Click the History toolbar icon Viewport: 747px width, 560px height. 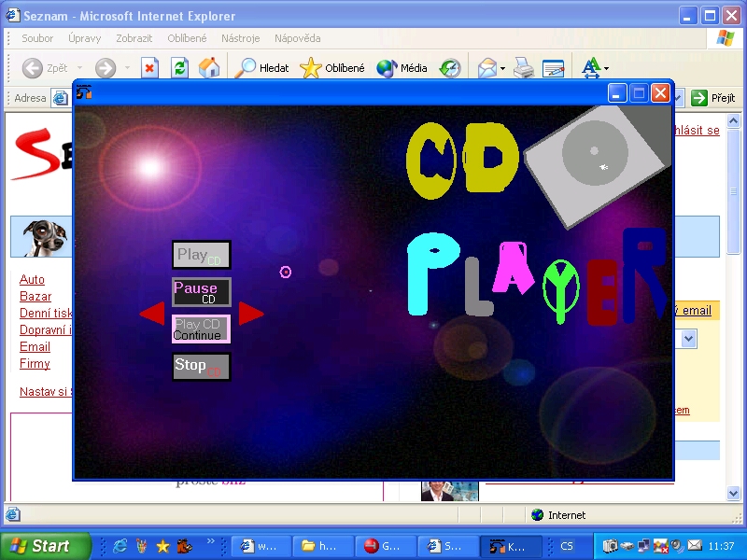point(450,68)
